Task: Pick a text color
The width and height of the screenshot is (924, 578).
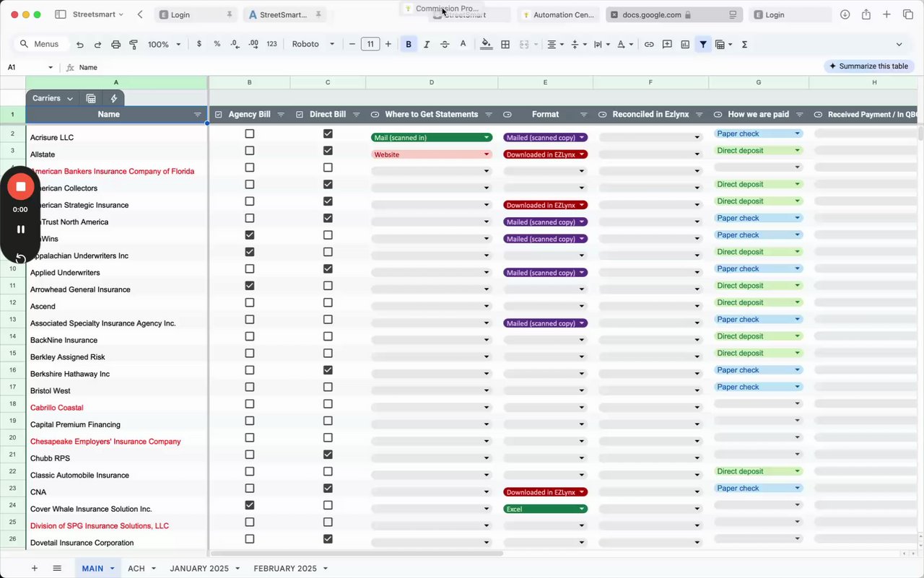Action: [463, 45]
